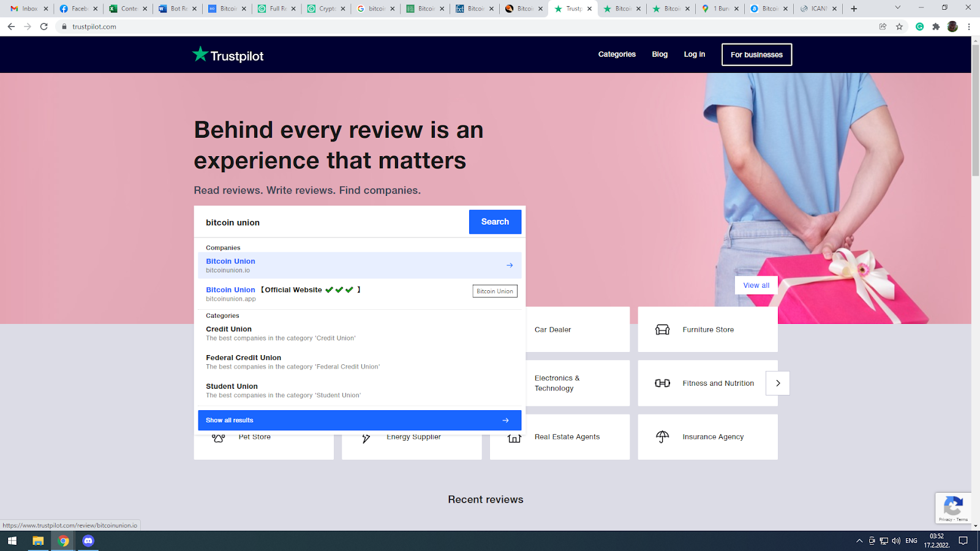Open Discord from the Windows taskbar

(x=88, y=541)
